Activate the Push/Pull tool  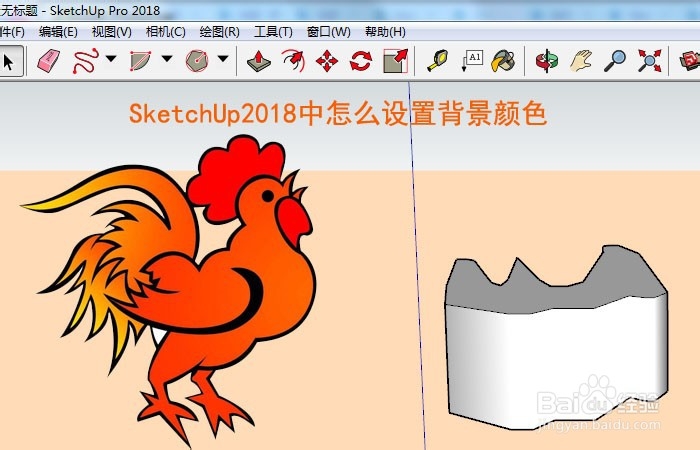coord(258,61)
